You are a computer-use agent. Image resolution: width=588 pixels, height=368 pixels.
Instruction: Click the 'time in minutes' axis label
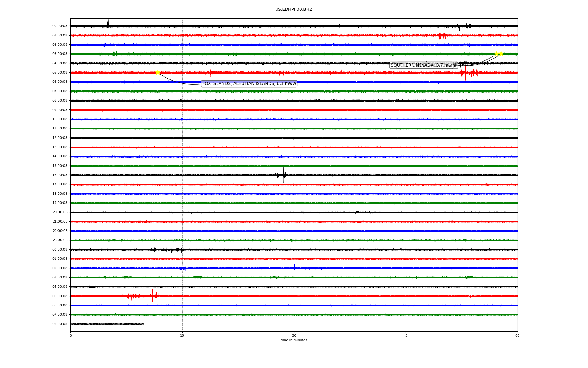pyautogui.click(x=294, y=340)
